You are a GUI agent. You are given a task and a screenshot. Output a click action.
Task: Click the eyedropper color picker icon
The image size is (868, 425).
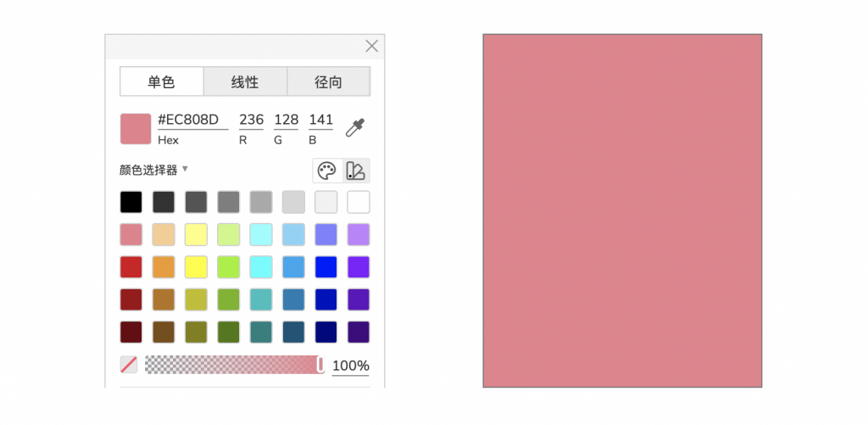coord(355,128)
